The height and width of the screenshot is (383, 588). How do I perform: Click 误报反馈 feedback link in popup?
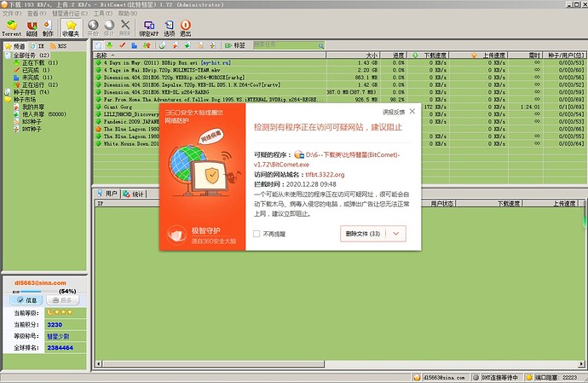(x=394, y=112)
